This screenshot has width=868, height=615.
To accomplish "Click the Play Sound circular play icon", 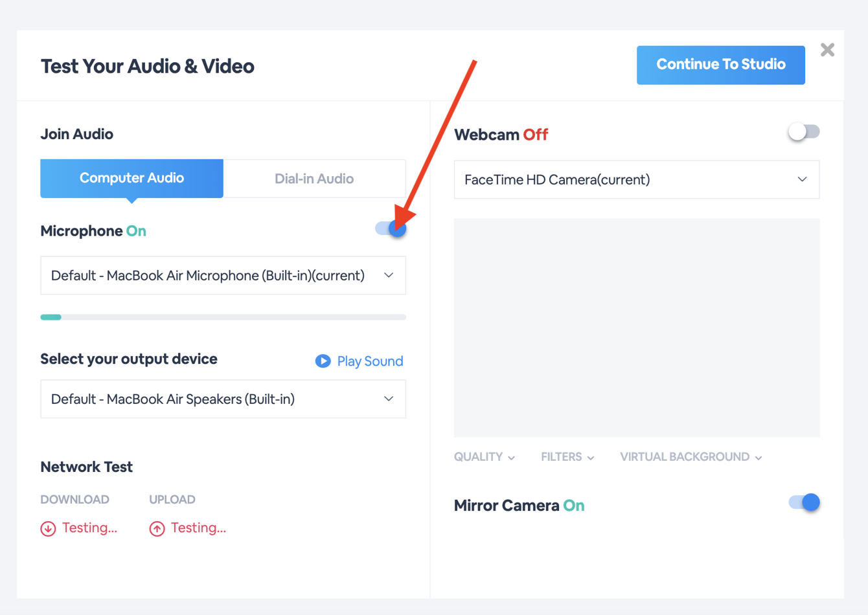I will click(323, 361).
